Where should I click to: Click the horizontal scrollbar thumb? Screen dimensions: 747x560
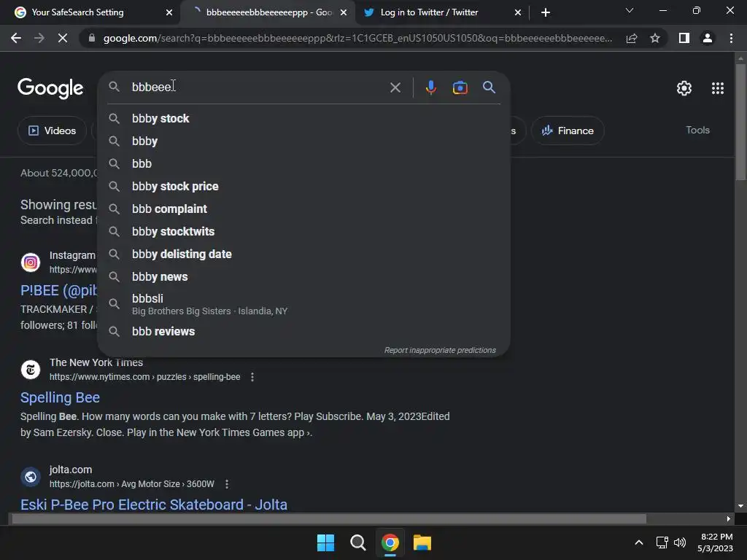click(x=329, y=518)
